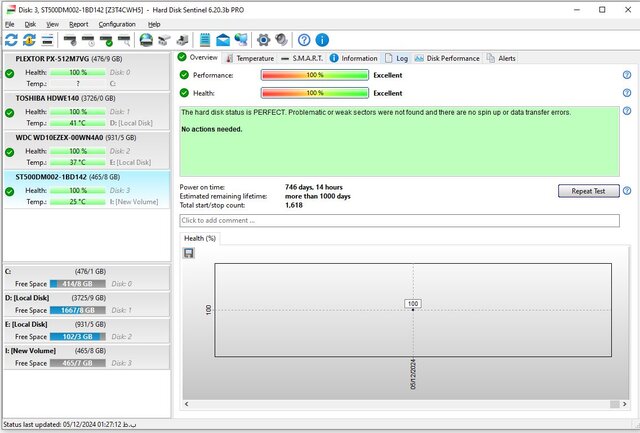Click help icon next to Performance bar
640x433 pixels.
[x=626, y=75]
